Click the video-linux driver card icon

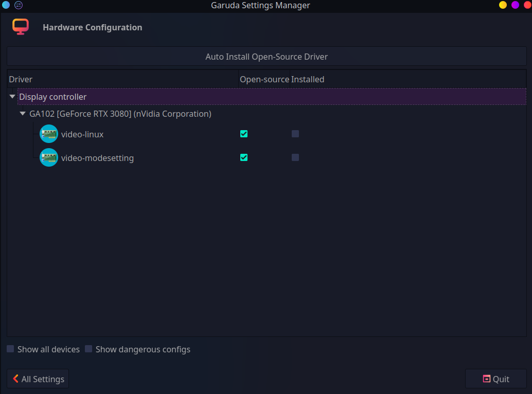49,134
